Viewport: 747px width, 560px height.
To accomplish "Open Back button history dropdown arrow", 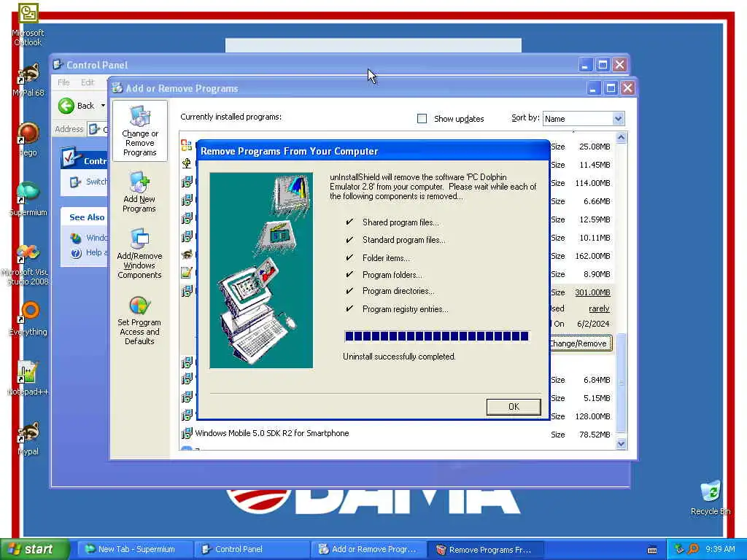I will coord(103,106).
